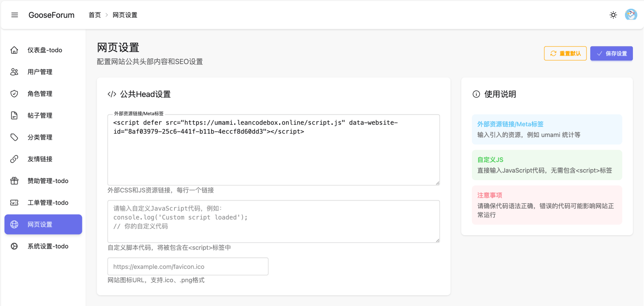The image size is (644, 306).
Task: Click the code icon beside 公共Head设置
Action: tap(112, 94)
